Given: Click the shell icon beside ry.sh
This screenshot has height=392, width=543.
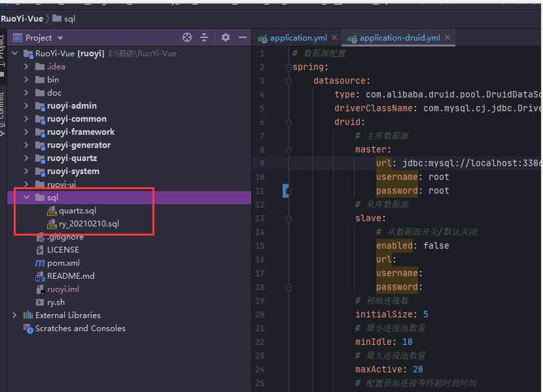Looking at the screenshot, I should pos(40,302).
